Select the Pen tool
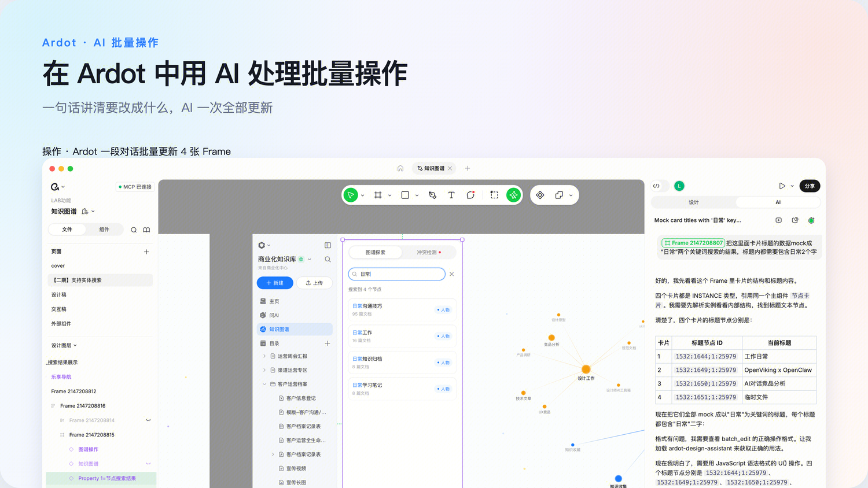Screen dimensions: 868x488 click(432, 195)
